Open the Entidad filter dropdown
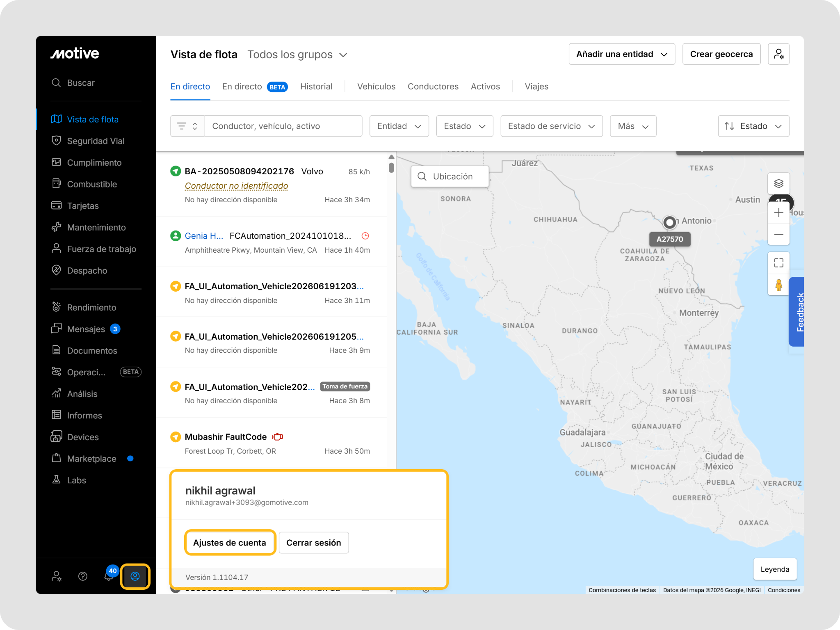The image size is (840, 630). coord(399,126)
